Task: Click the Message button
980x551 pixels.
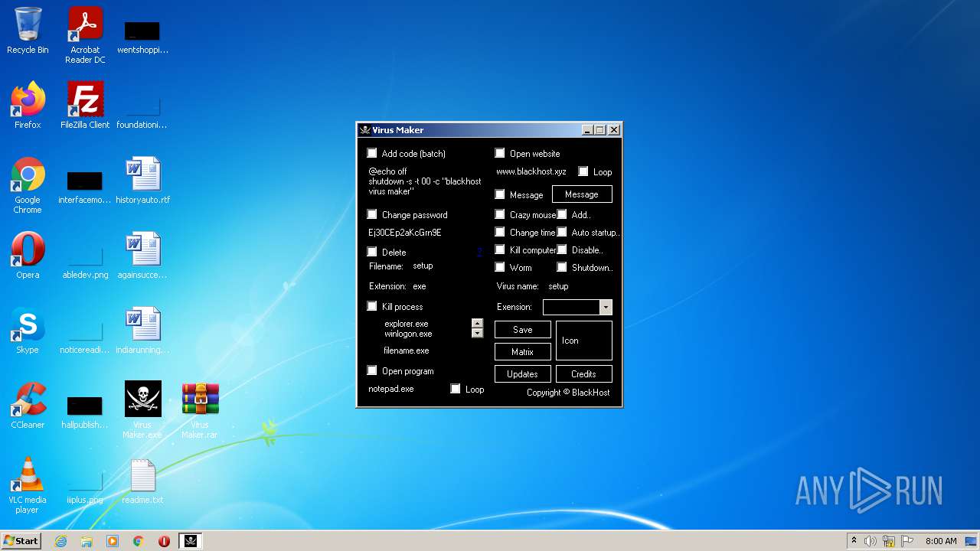Action: (582, 194)
